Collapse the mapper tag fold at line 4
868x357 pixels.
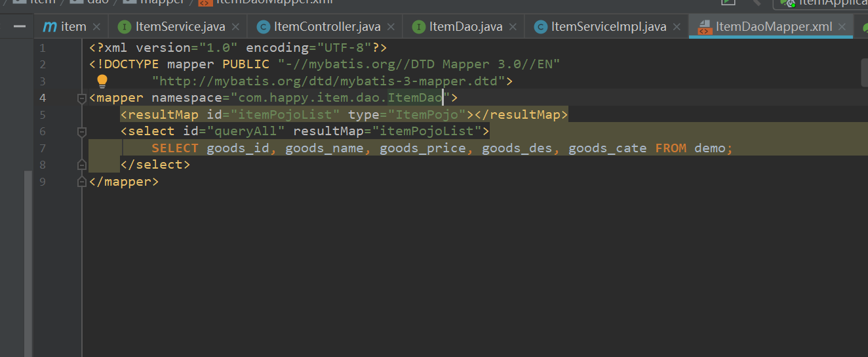coord(82,98)
